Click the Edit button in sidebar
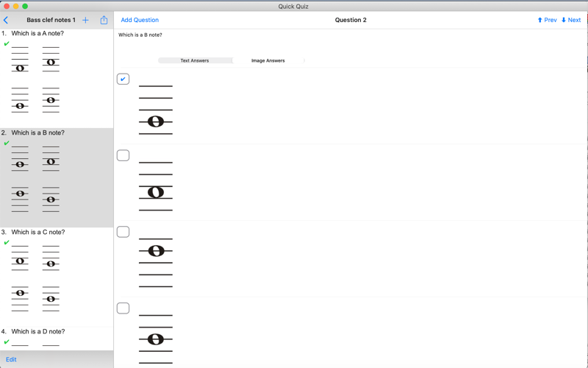Image resolution: width=588 pixels, height=368 pixels. (x=11, y=359)
